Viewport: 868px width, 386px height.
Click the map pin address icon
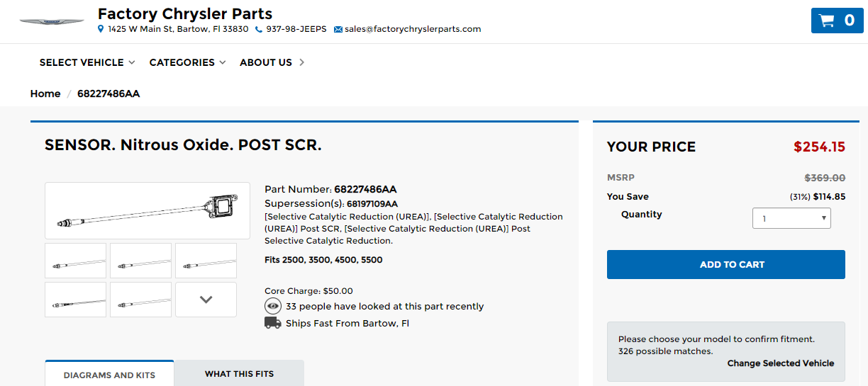pos(101,29)
